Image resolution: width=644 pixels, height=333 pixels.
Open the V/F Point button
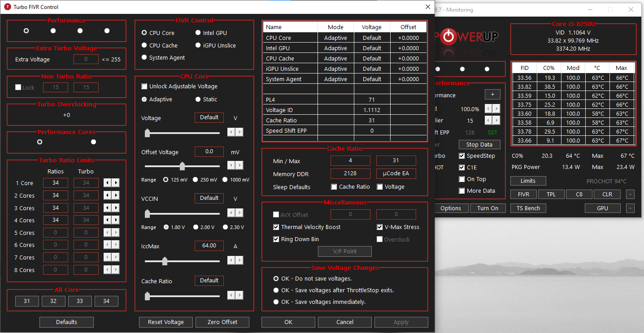pyautogui.click(x=345, y=251)
